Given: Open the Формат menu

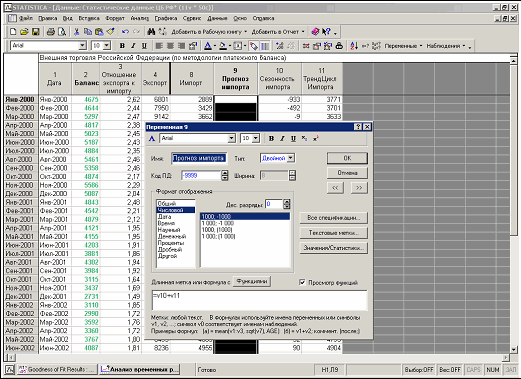Looking at the screenshot, I should point(115,18).
